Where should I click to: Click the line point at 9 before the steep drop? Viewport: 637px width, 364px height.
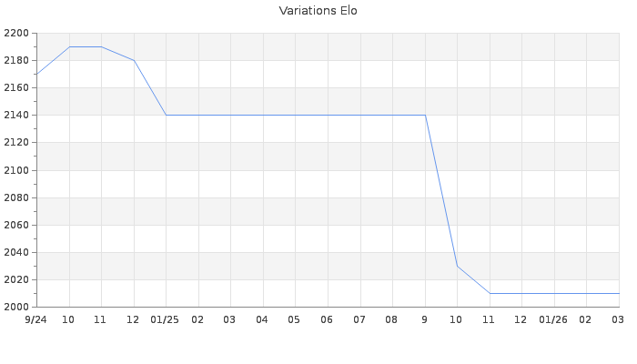425,115
